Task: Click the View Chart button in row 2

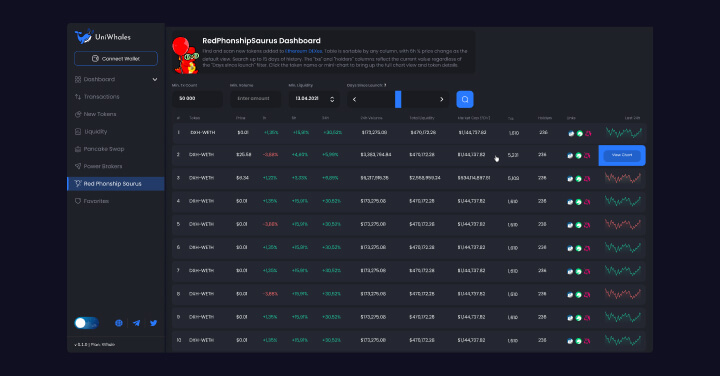Action: (622, 155)
